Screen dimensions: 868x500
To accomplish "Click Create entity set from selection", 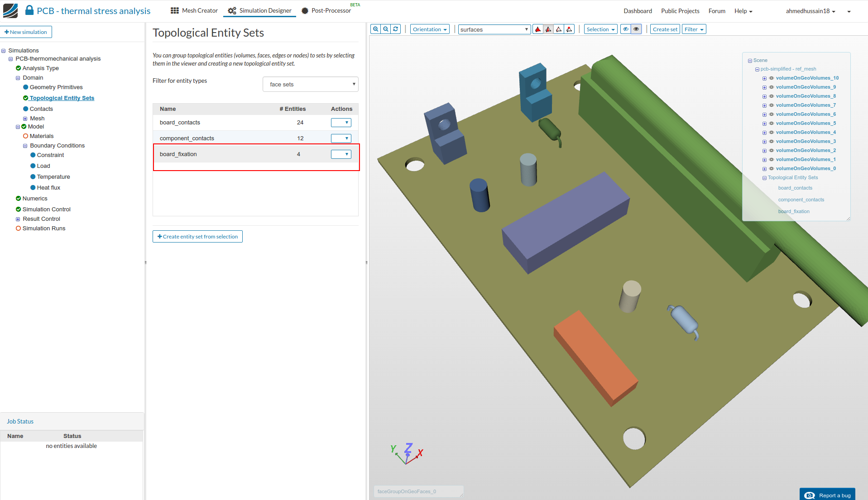I will click(197, 237).
